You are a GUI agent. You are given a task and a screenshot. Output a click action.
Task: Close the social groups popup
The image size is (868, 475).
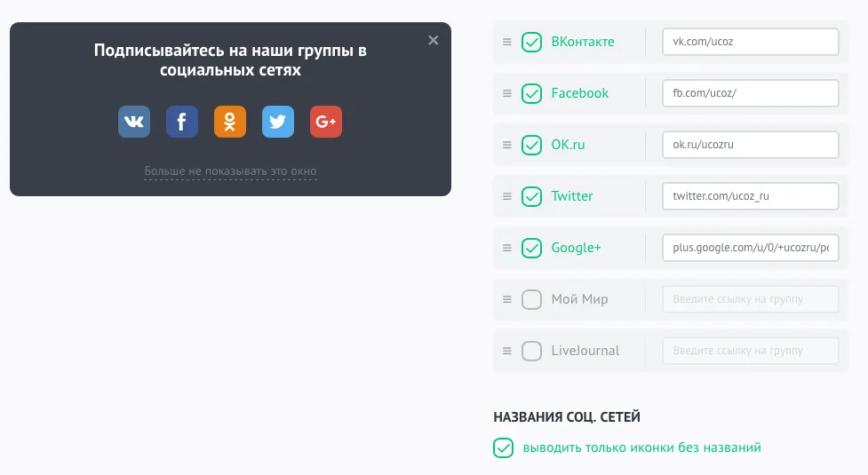click(x=434, y=40)
